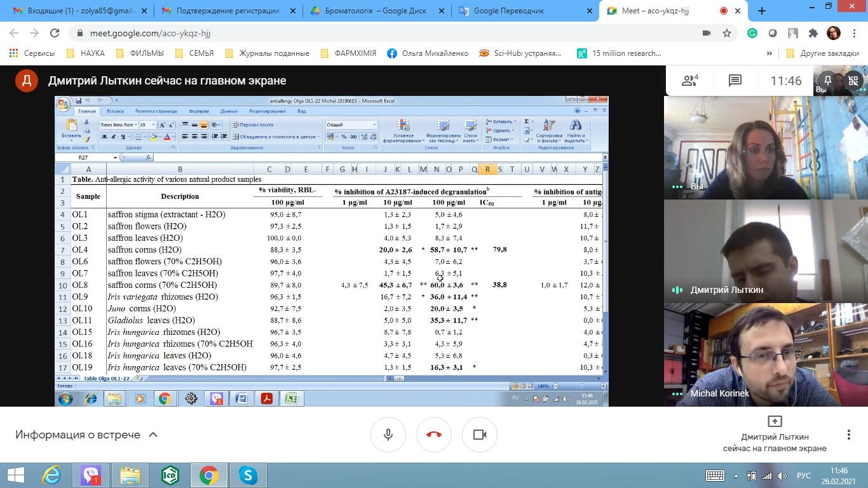The height and width of the screenshot is (488, 868).
Task: Click the Сортировка и фильтр icon in Excel
Action: 549,131
